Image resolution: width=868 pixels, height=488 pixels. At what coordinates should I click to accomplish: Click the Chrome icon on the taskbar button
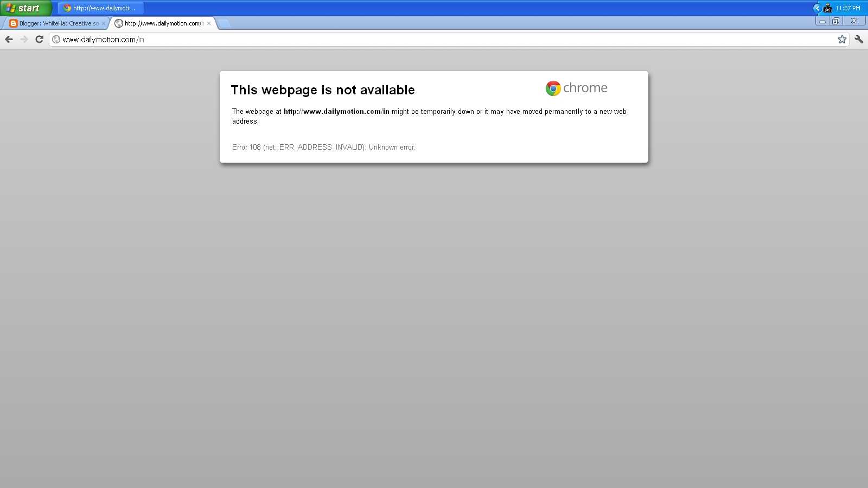[x=67, y=8]
